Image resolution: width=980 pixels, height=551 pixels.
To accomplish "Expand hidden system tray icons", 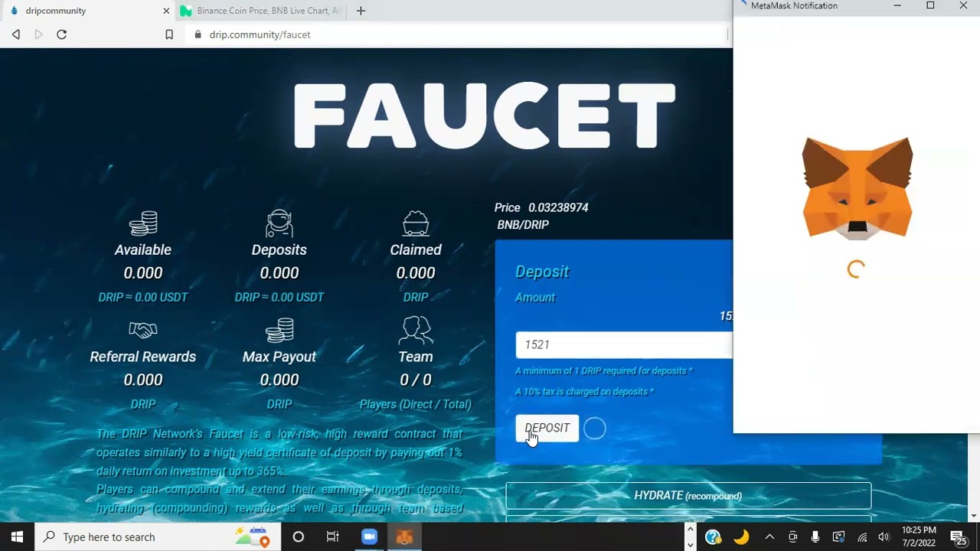I will (x=769, y=537).
